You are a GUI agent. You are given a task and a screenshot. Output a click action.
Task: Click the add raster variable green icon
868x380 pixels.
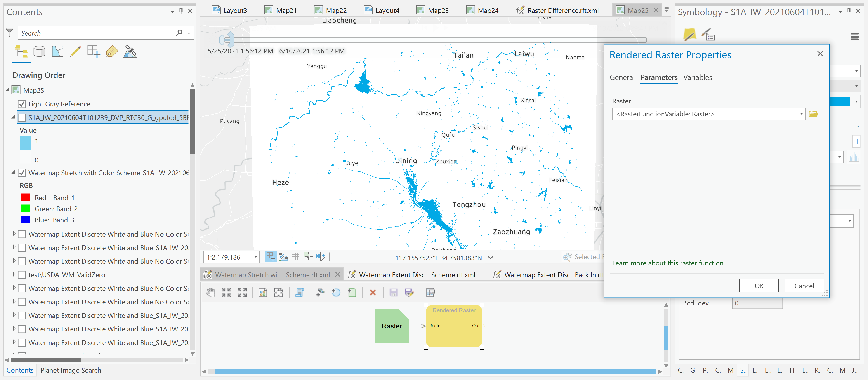tap(352, 292)
